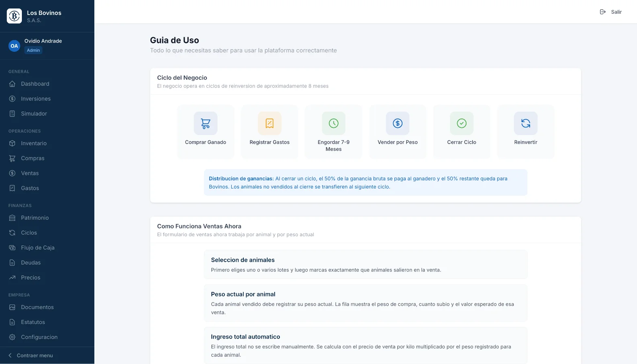637x364 pixels.
Task: Open Configuracion settings
Action: 47,337
